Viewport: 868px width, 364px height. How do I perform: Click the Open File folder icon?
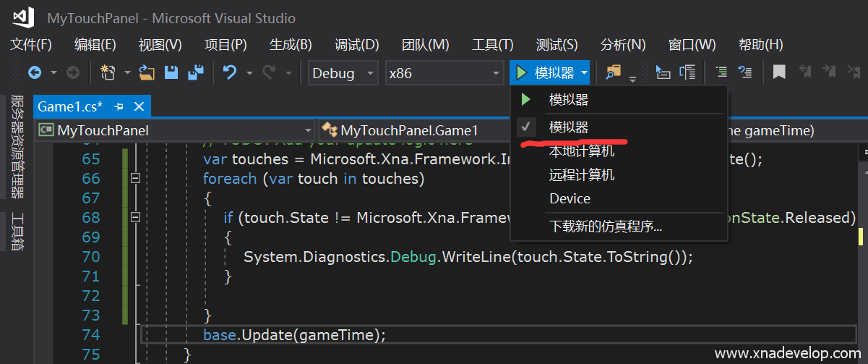coord(147,72)
